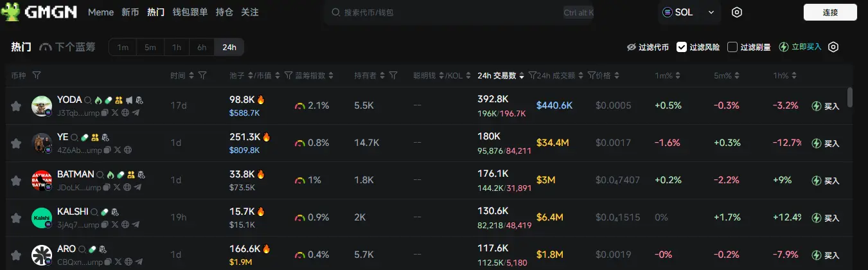
Task: Click the filter icon next to 币种
Action: 37,76
